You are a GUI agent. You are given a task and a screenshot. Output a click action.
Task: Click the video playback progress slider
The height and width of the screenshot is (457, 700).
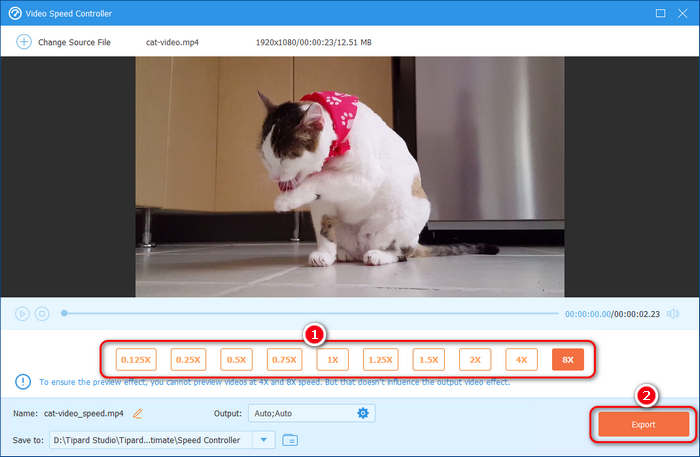[x=310, y=314]
